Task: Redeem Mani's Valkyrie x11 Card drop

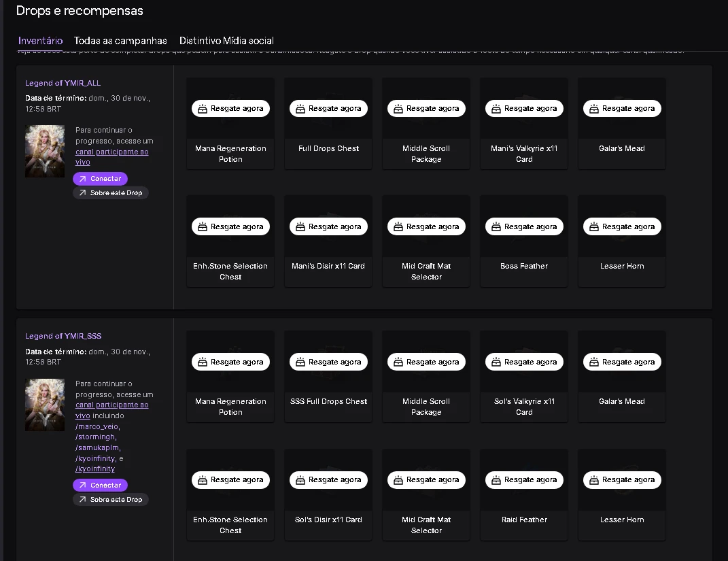Action: pos(524,109)
